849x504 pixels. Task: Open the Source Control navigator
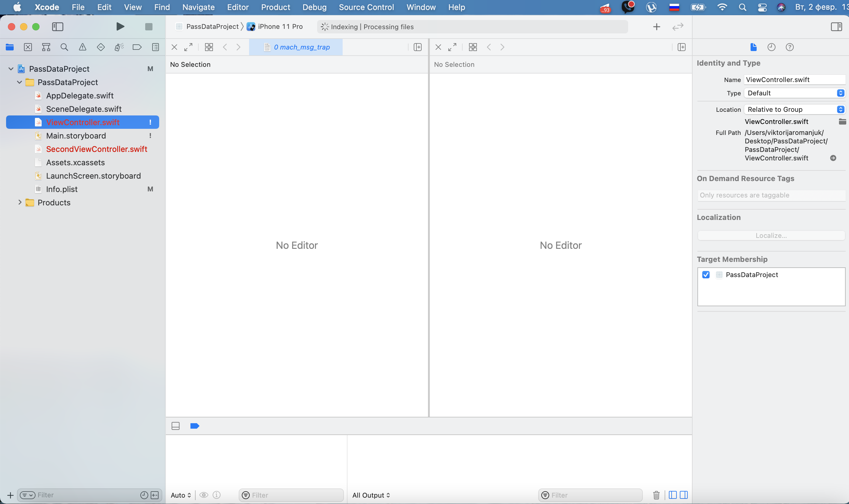(x=28, y=47)
